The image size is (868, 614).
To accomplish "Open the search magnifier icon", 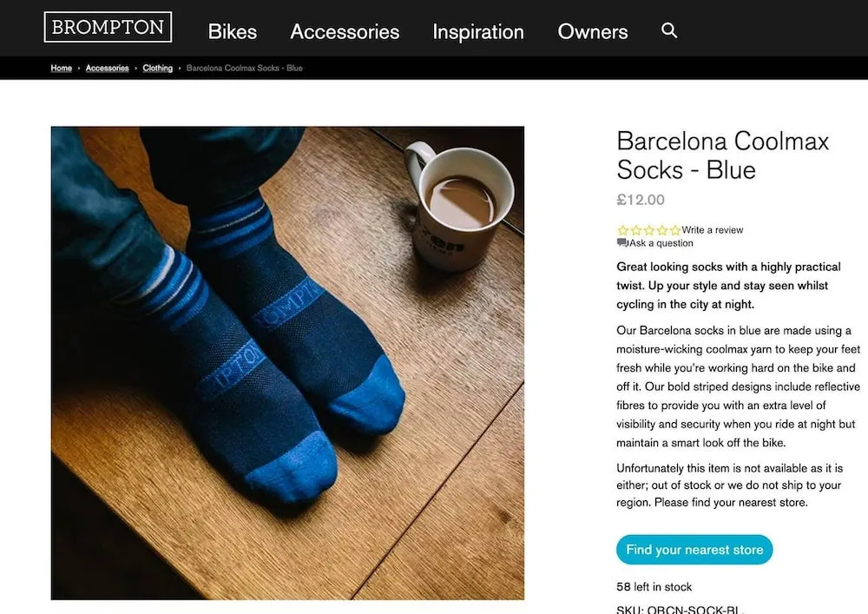I will coord(668,30).
